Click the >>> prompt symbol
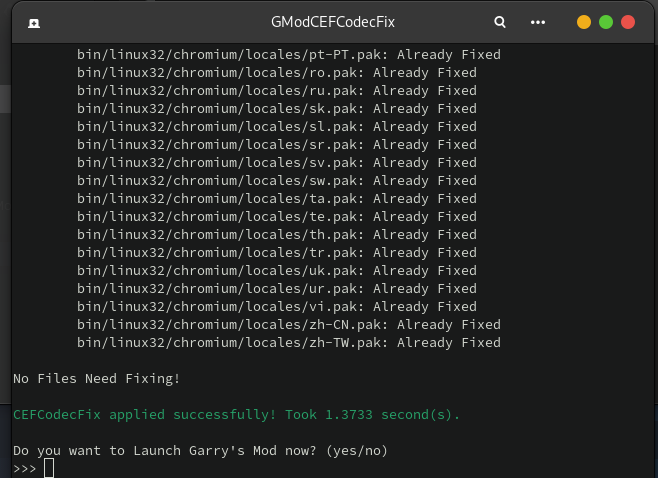Viewport: 658px width, 478px height. tap(25, 469)
